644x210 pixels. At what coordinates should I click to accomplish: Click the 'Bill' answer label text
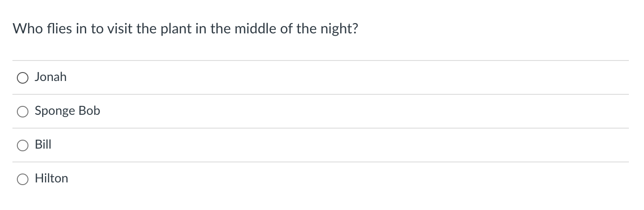pos(43,145)
